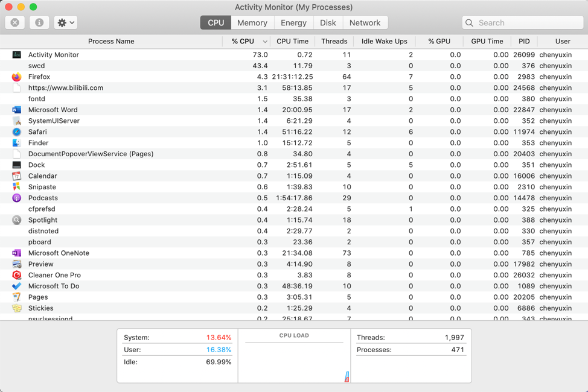Open the gear action dropdown menu

pyautogui.click(x=65, y=23)
